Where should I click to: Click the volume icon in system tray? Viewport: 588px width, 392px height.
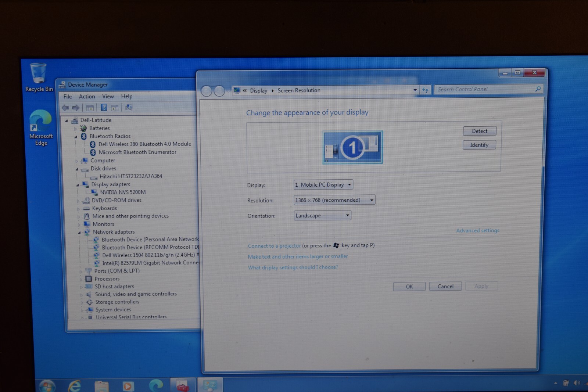coord(577,383)
